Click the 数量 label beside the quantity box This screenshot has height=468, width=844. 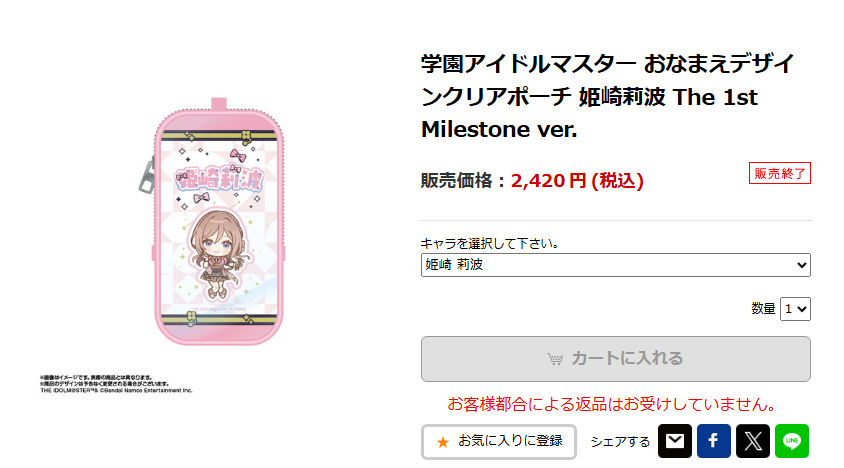[x=763, y=309]
